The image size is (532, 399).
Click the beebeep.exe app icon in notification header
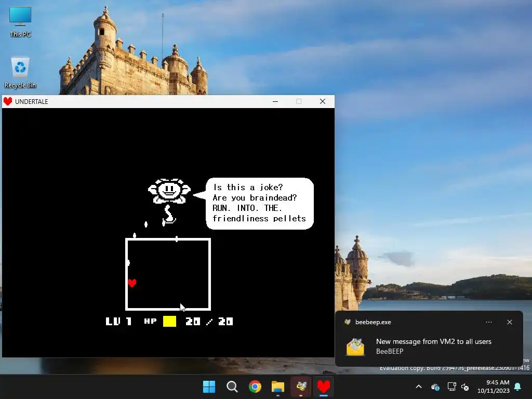pyautogui.click(x=348, y=322)
